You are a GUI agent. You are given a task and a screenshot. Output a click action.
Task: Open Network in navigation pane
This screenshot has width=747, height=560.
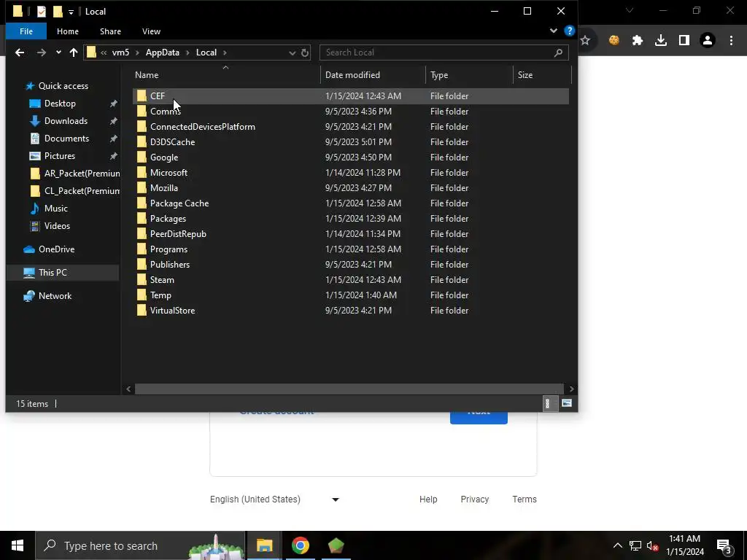click(x=55, y=296)
